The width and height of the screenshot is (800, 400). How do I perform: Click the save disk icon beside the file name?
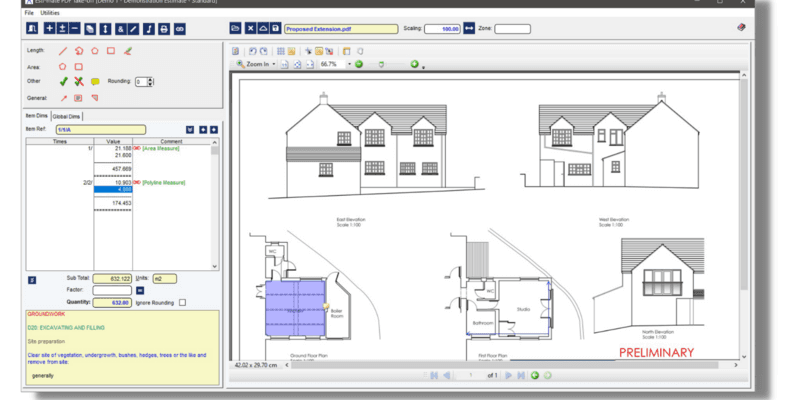coord(276,29)
